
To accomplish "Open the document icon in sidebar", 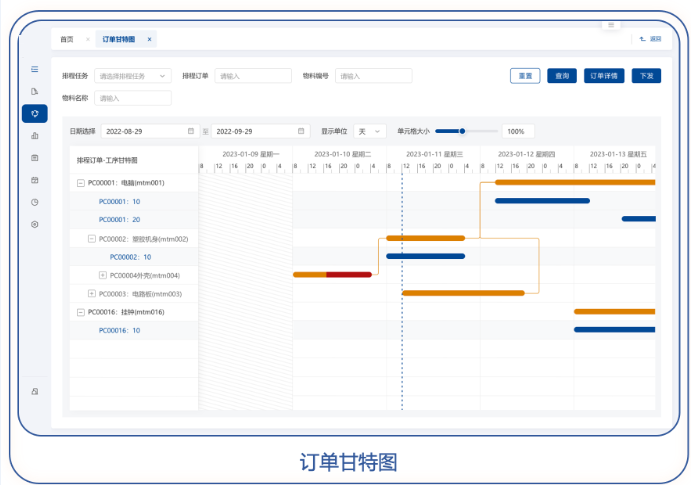I will tap(34, 91).
